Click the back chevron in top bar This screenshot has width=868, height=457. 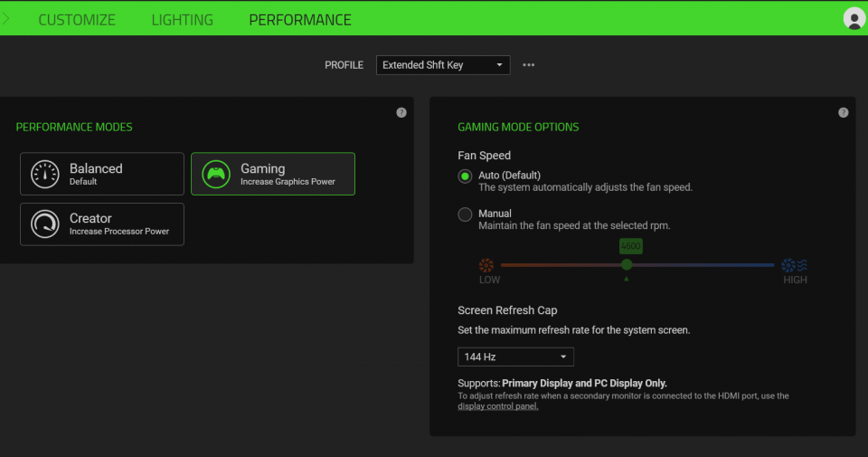click(6, 19)
